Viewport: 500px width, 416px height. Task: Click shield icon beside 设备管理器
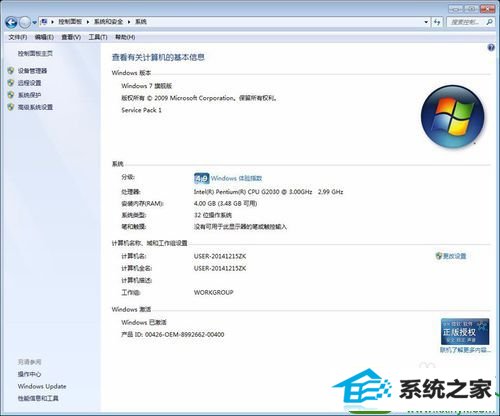[x=11, y=71]
